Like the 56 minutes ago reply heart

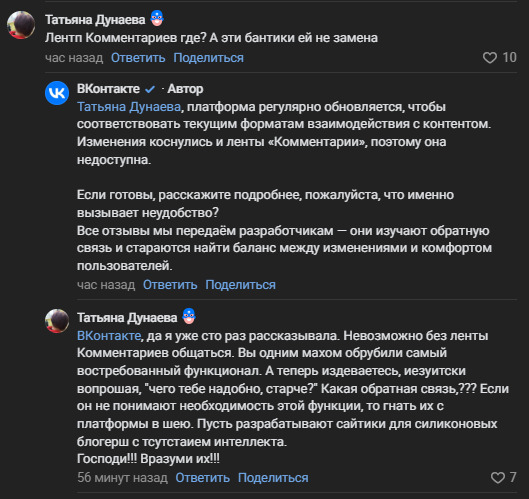[498, 477]
